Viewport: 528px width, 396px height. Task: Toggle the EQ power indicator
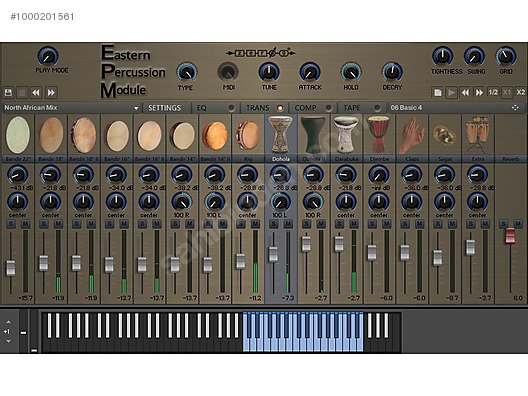coord(231,108)
